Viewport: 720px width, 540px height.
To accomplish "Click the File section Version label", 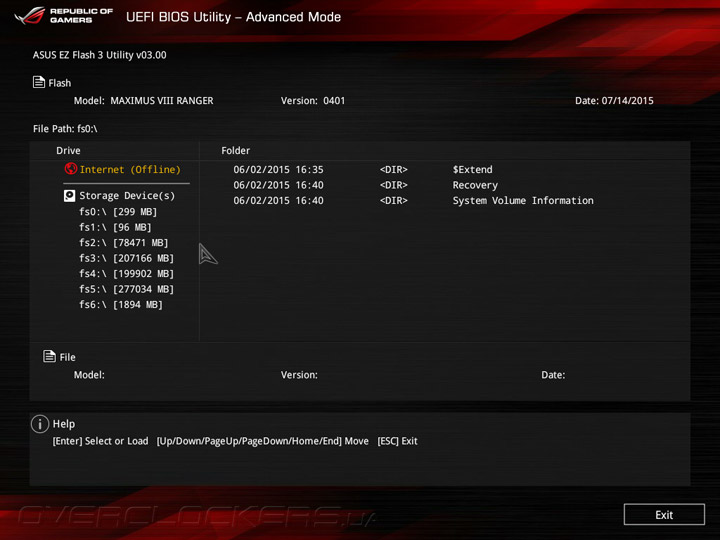I will click(x=299, y=375).
